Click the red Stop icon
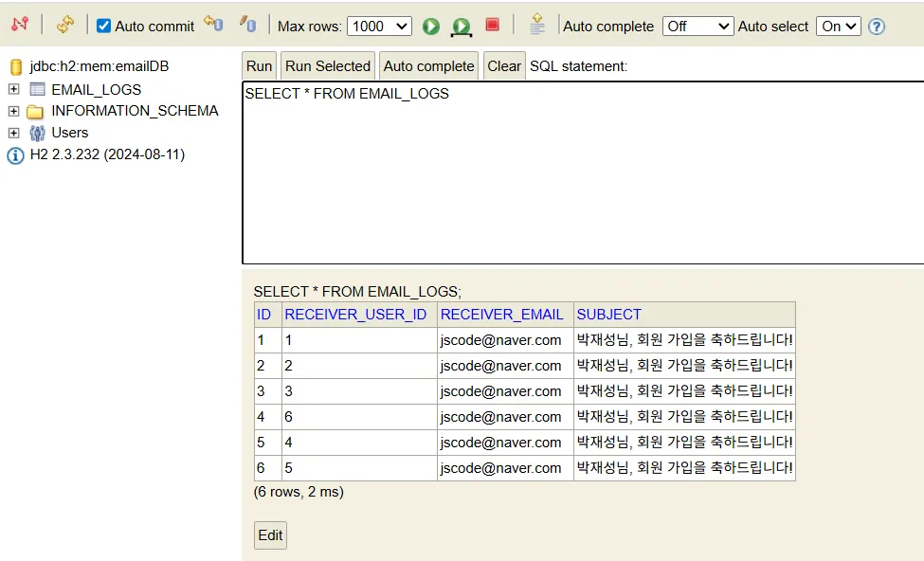Viewport: 924px width, 561px height. pyautogui.click(x=492, y=25)
